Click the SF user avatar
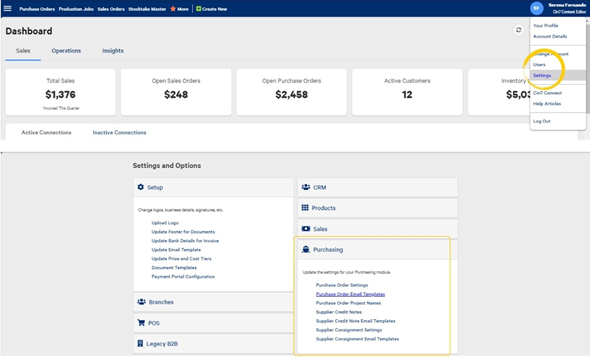 (537, 8)
